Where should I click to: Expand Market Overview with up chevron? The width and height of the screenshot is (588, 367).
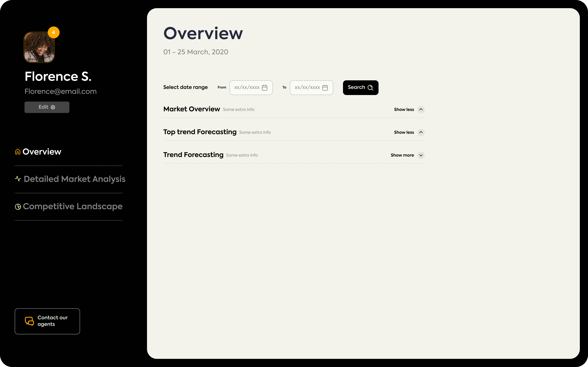(x=421, y=109)
